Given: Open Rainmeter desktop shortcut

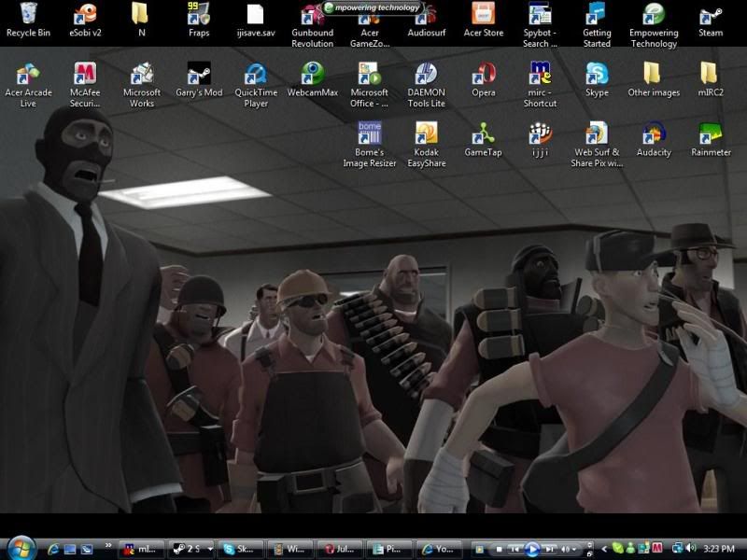Looking at the screenshot, I should (x=711, y=134).
